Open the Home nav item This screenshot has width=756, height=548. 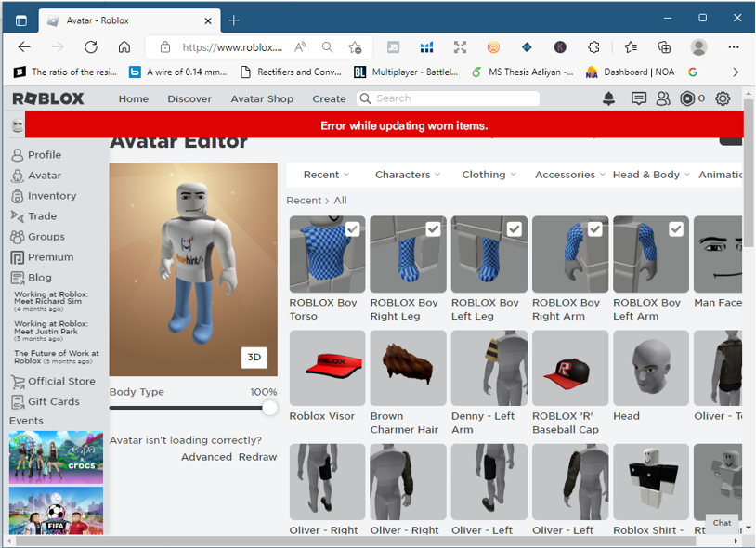(x=134, y=98)
